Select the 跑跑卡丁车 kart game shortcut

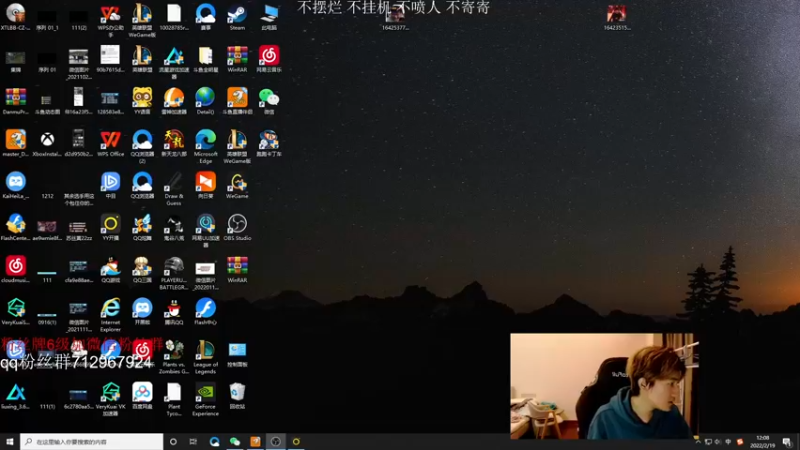click(x=269, y=143)
